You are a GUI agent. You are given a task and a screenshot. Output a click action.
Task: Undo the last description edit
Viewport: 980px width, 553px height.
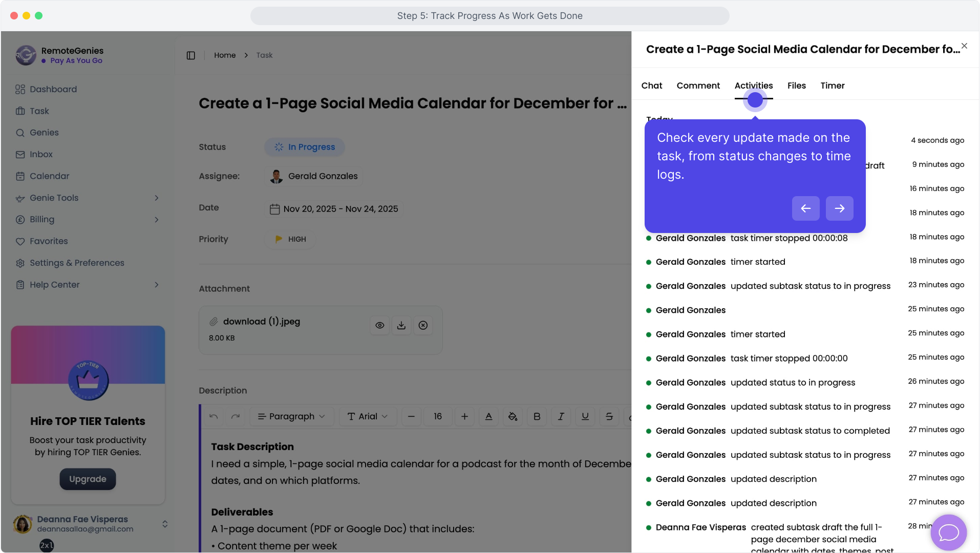tap(214, 416)
